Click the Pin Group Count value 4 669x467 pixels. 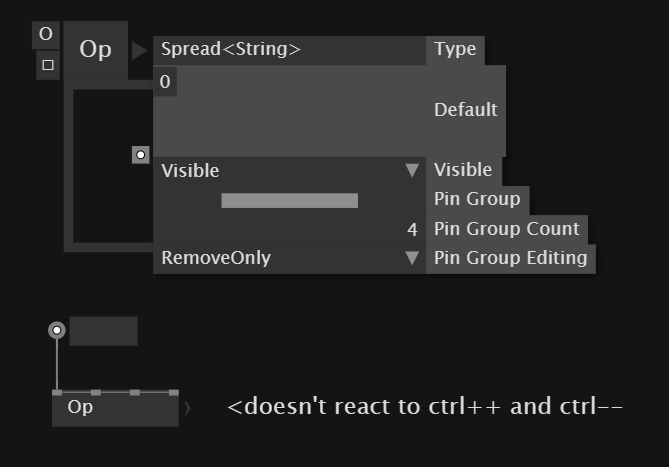(x=412, y=229)
